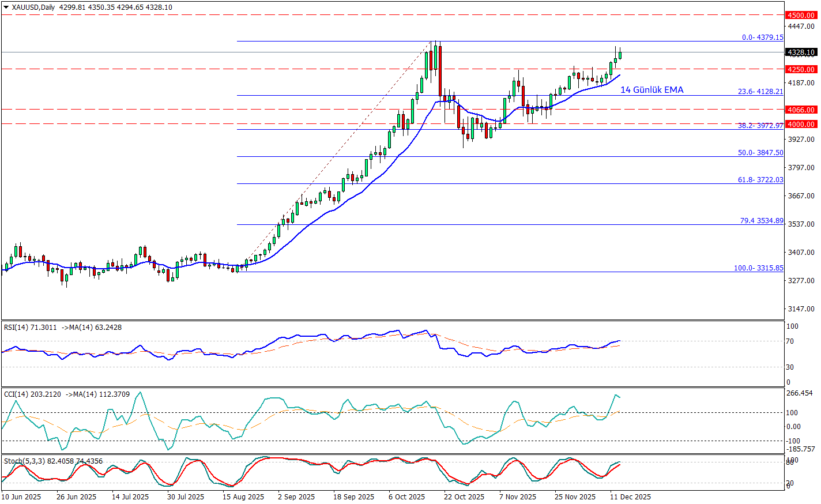Select the '14 Günlük EMA' text label
The width and height of the screenshot is (821, 504).
651,90
